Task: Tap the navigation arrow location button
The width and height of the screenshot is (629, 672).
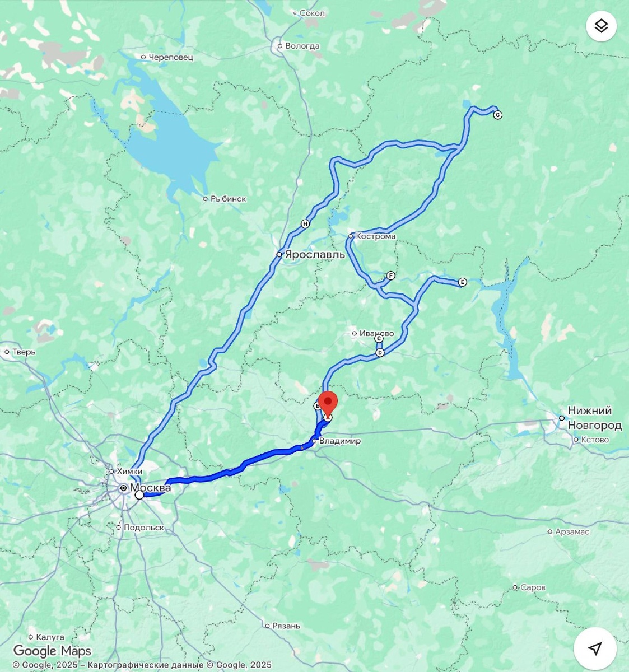Action: point(595,648)
